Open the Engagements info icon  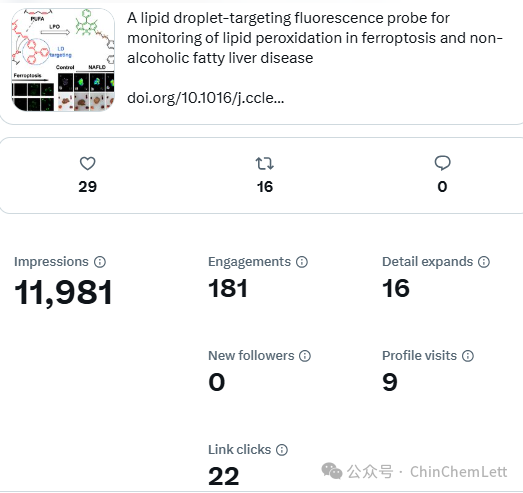point(302,262)
